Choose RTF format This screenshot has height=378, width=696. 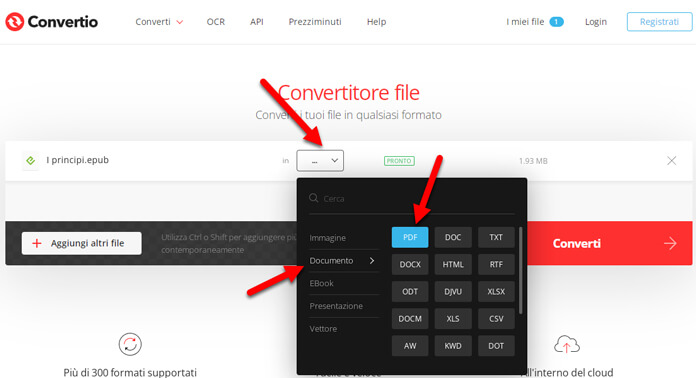click(496, 264)
